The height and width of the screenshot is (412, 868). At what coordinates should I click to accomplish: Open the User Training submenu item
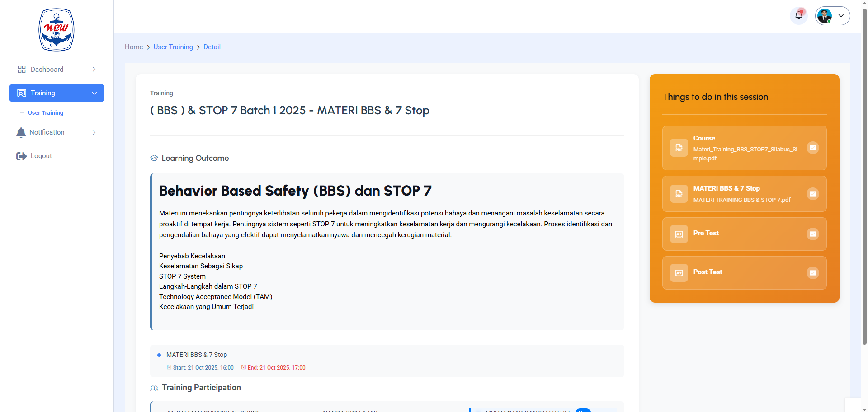click(46, 113)
